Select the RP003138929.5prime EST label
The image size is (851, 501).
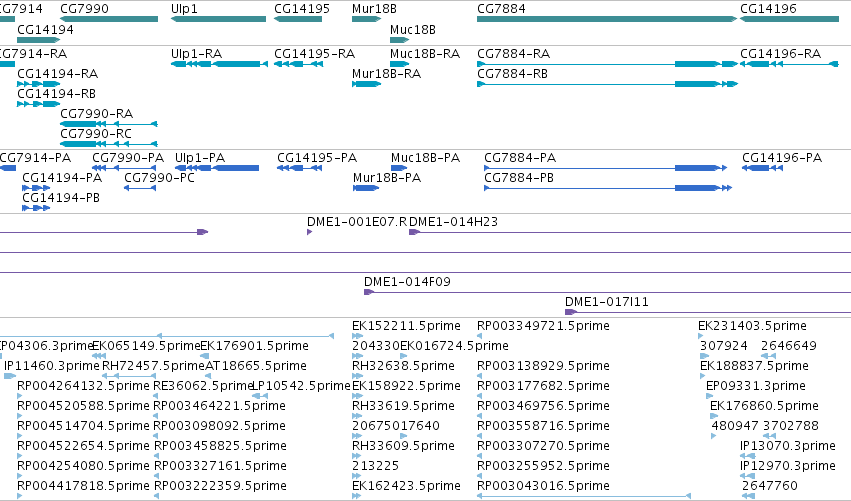click(543, 366)
